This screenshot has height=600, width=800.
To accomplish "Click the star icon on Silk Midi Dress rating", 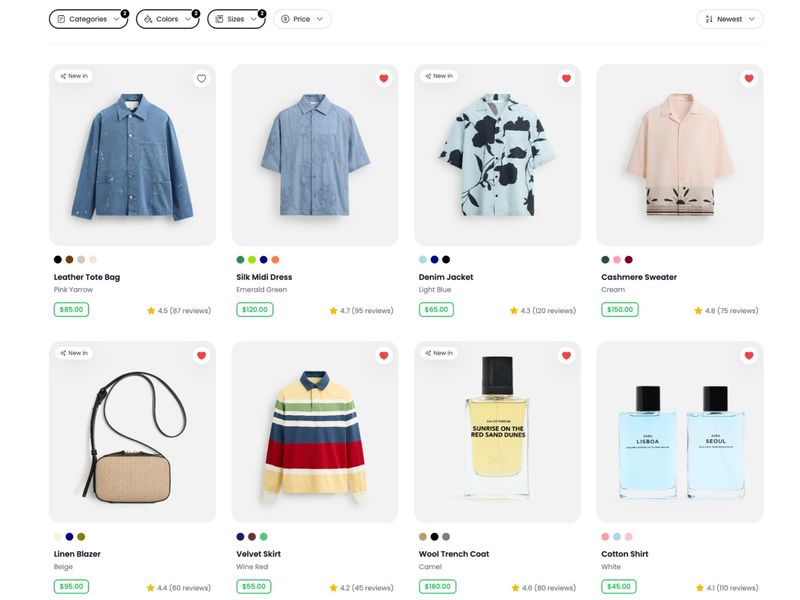I will tap(332, 310).
